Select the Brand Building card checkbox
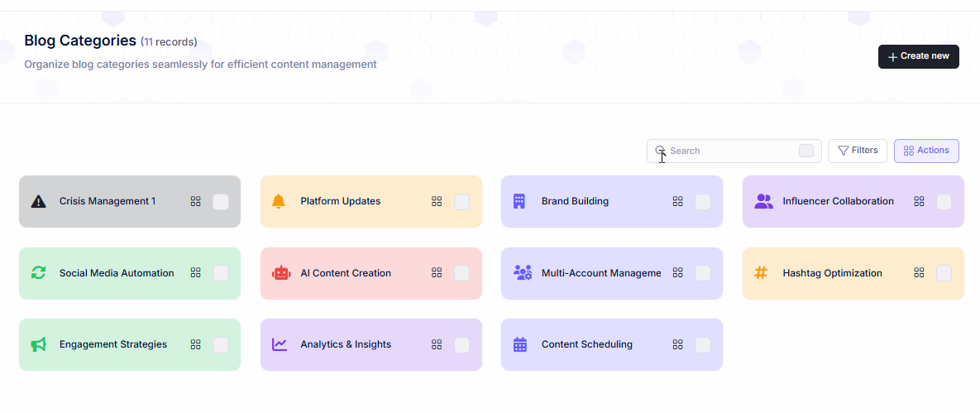 tap(703, 202)
